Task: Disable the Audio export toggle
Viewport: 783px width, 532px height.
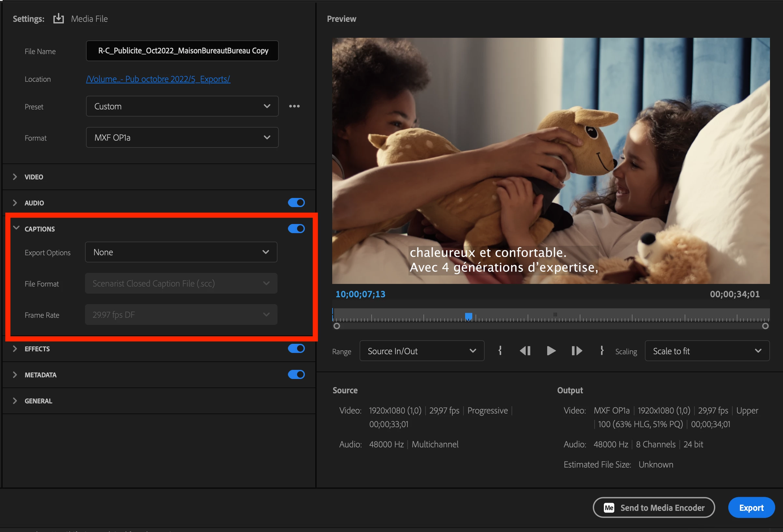Action: pos(296,203)
